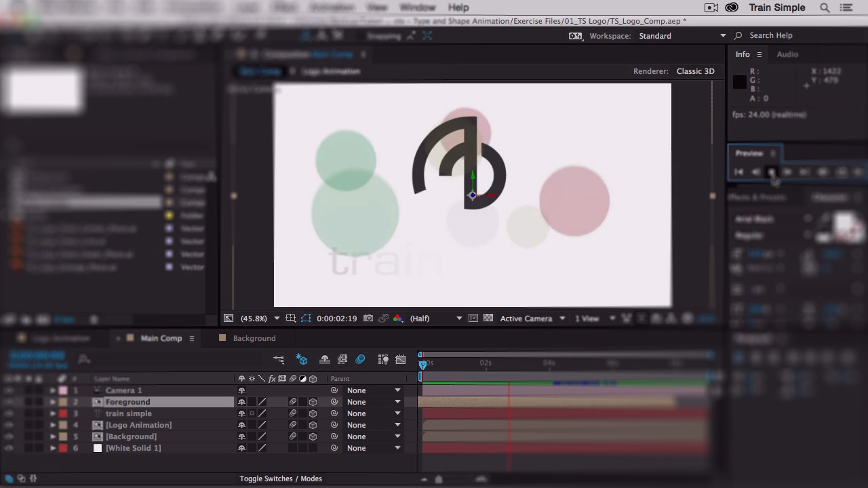Take a snapshot with the camera icon

(368, 318)
